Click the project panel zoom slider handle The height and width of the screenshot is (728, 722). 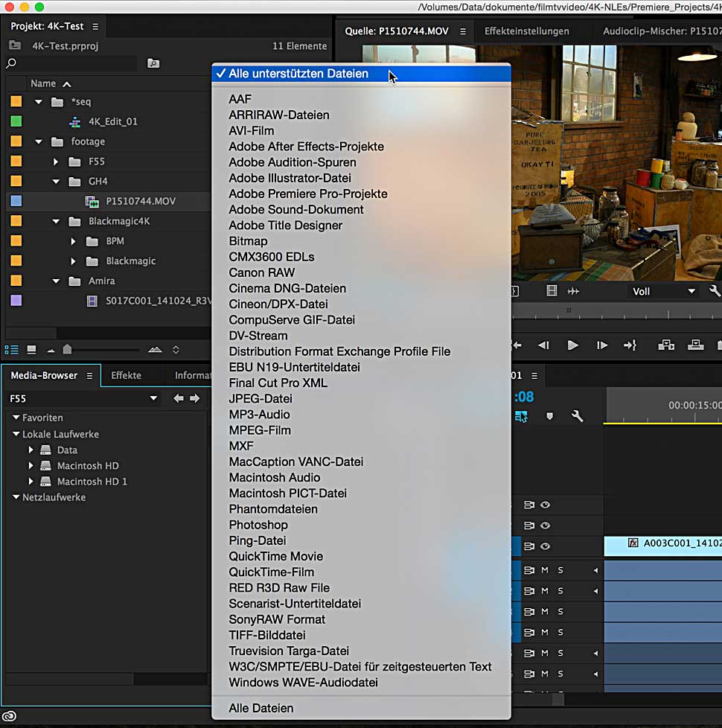(67, 349)
